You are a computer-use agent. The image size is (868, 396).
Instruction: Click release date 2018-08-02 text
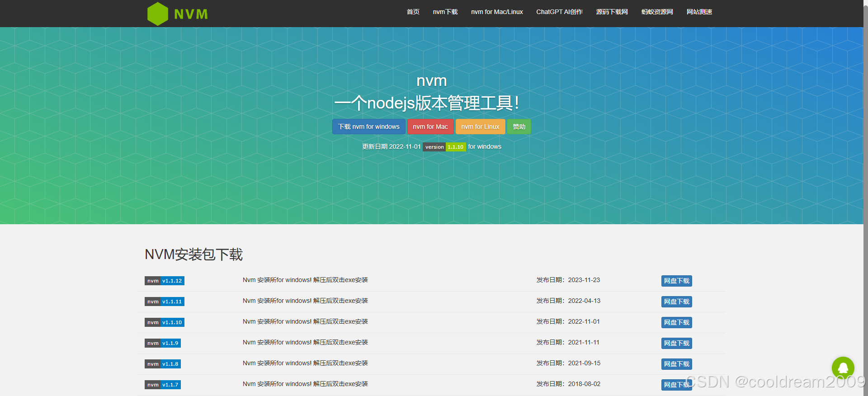[x=568, y=384]
